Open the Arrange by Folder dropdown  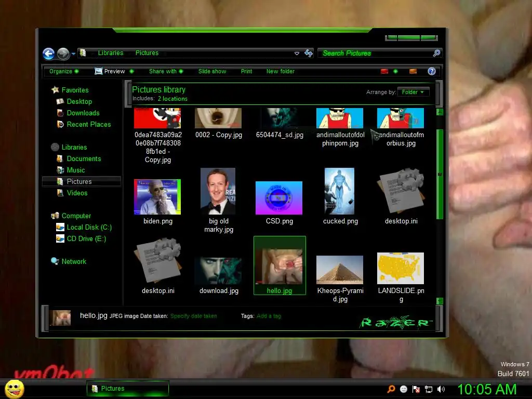(413, 92)
